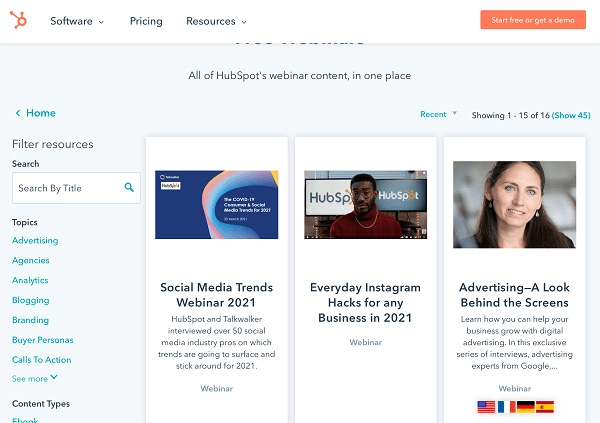Image resolution: width=600 pixels, height=423 pixels.
Task: Click Start free or get a demo
Action: [x=533, y=20]
